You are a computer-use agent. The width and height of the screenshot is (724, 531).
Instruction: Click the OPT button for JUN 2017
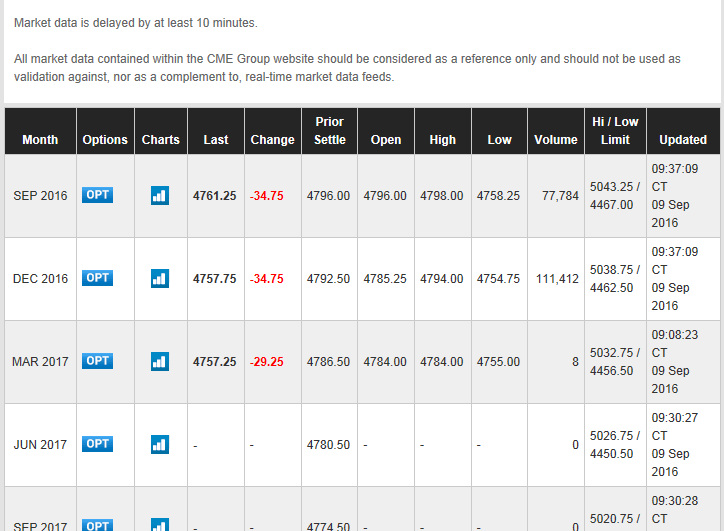(x=97, y=444)
